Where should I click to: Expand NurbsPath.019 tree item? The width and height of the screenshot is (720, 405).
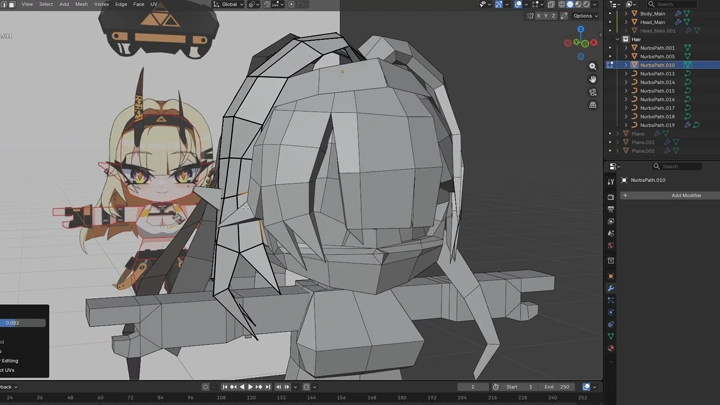click(626, 125)
